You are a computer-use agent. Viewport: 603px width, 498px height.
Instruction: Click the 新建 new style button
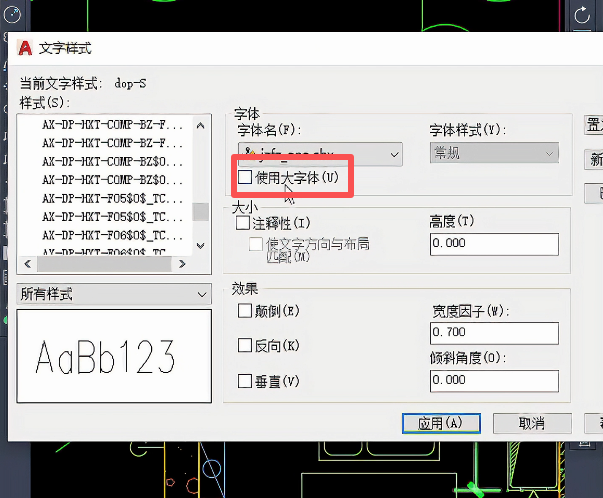[x=594, y=159]
